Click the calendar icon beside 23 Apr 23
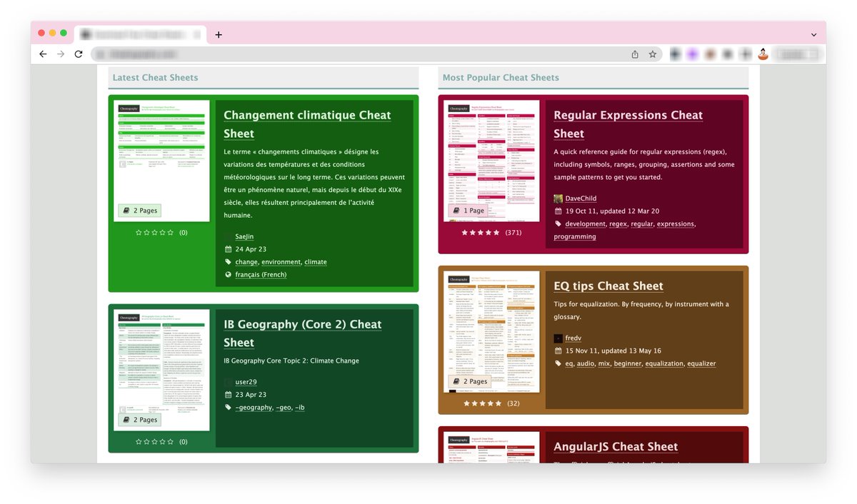 (229, 395)
